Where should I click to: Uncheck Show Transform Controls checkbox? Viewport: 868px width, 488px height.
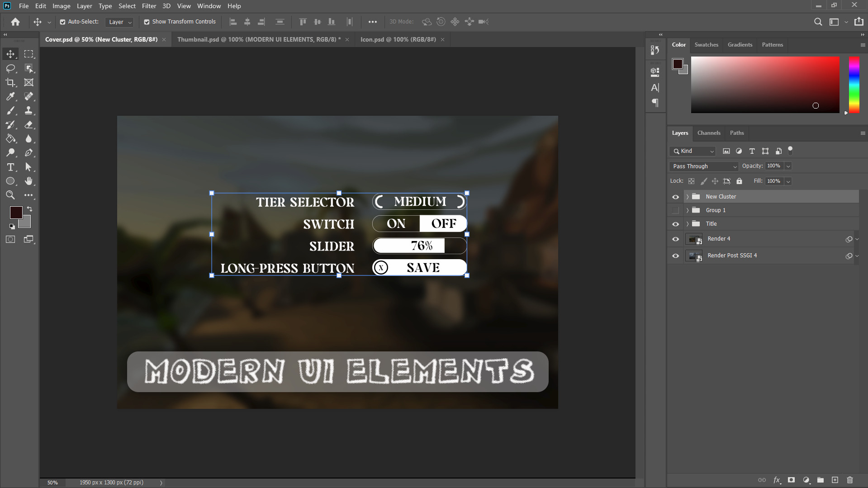point(147,22)
